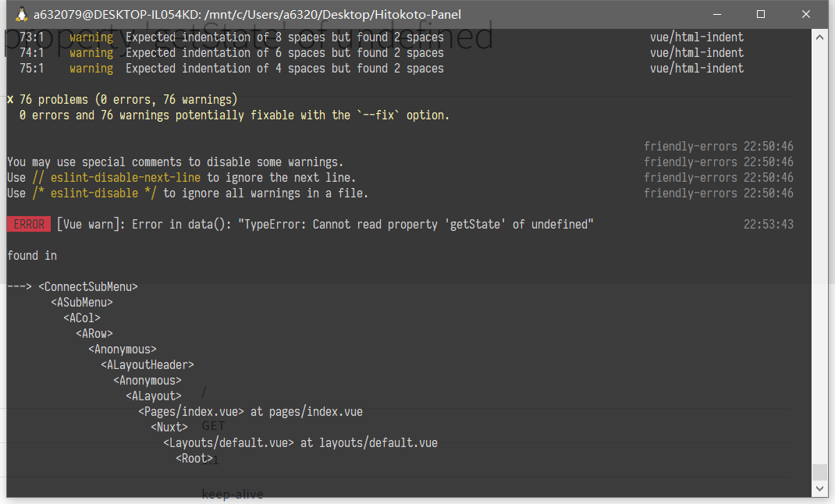835x504 pixels.
Task: Click the Tux penguin icon in title bar
Action: (x=20, y=13)
